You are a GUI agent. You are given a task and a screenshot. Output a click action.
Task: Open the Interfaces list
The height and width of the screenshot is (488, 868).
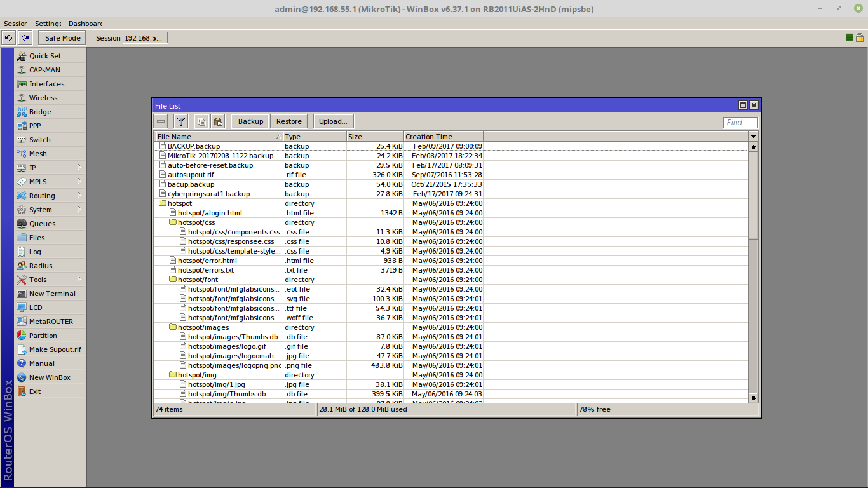click(50, 84)
